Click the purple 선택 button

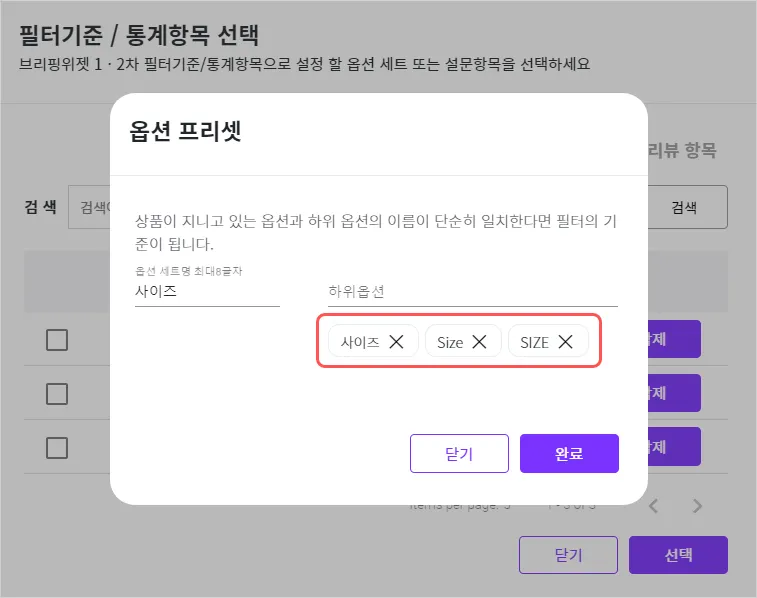(x=678, y=555)
